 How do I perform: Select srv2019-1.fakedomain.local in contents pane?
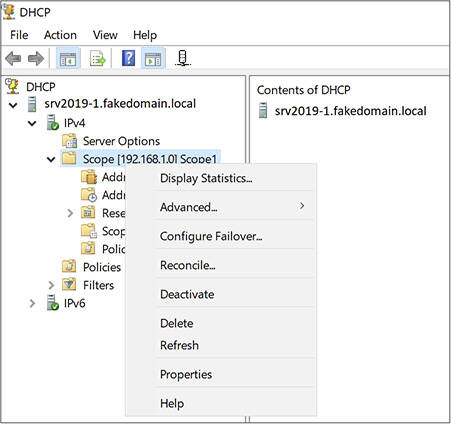tap(350, 111)
